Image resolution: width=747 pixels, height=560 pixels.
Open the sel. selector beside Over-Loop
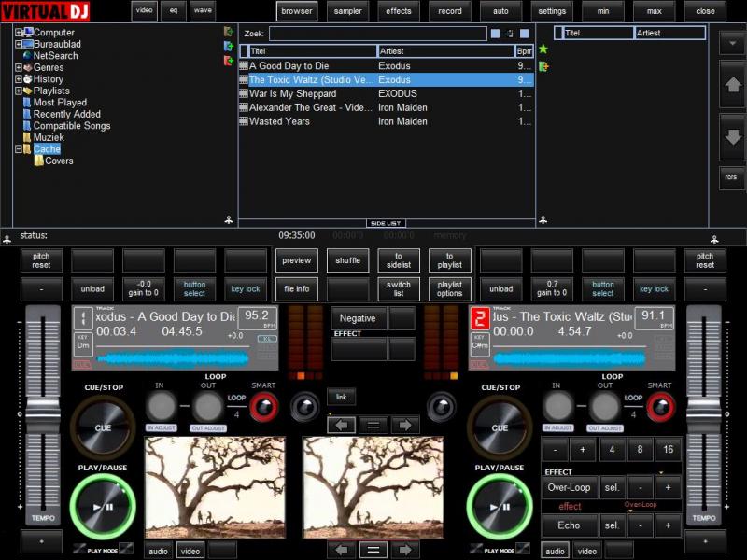[612, 487]
